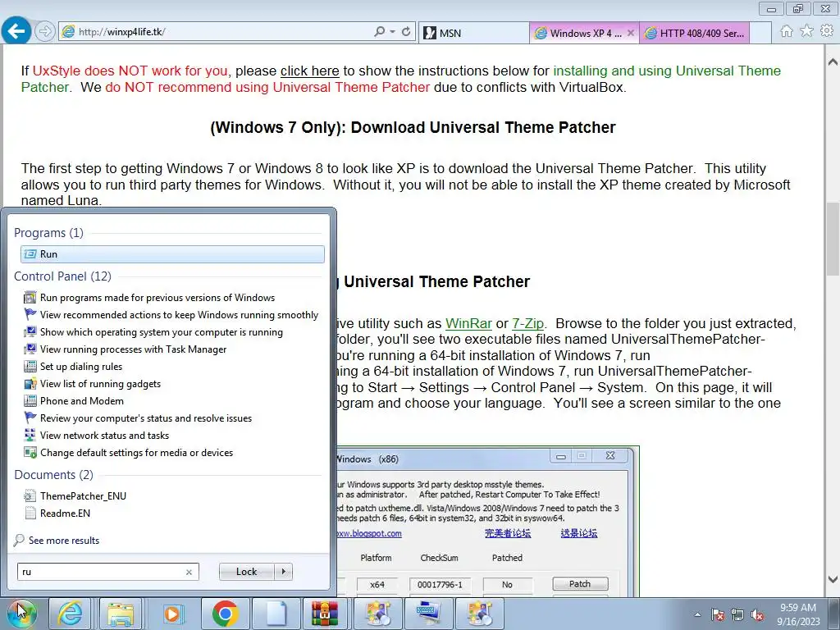The height and width of the screenshot is (630, 840).
Task: Click the Programs (1) group heading
Action: [48, 232]
